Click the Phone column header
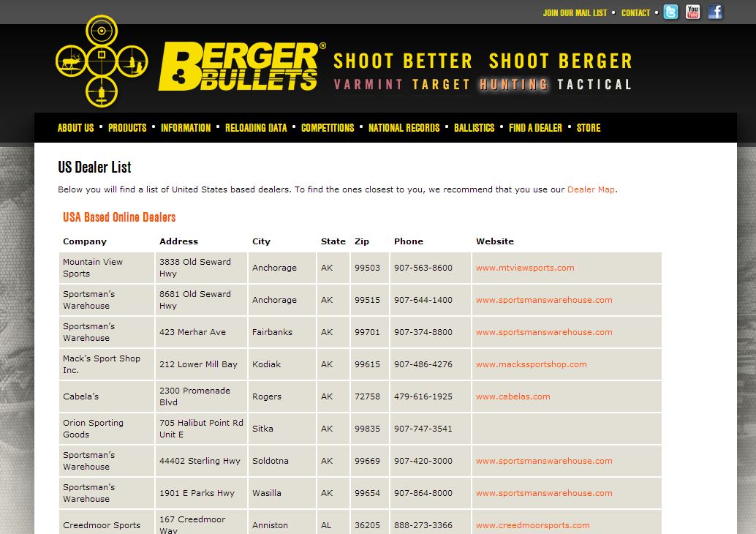The image size is (756, 534). click(409, 241)
